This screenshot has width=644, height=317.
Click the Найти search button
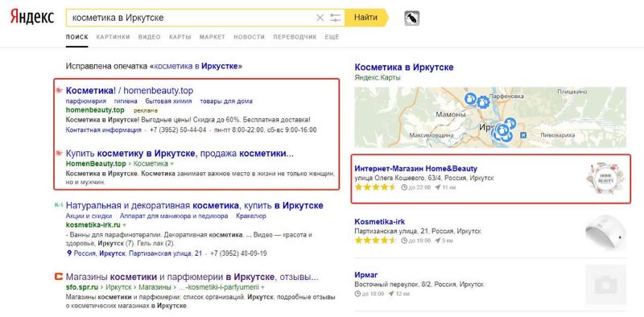point(366,18)
